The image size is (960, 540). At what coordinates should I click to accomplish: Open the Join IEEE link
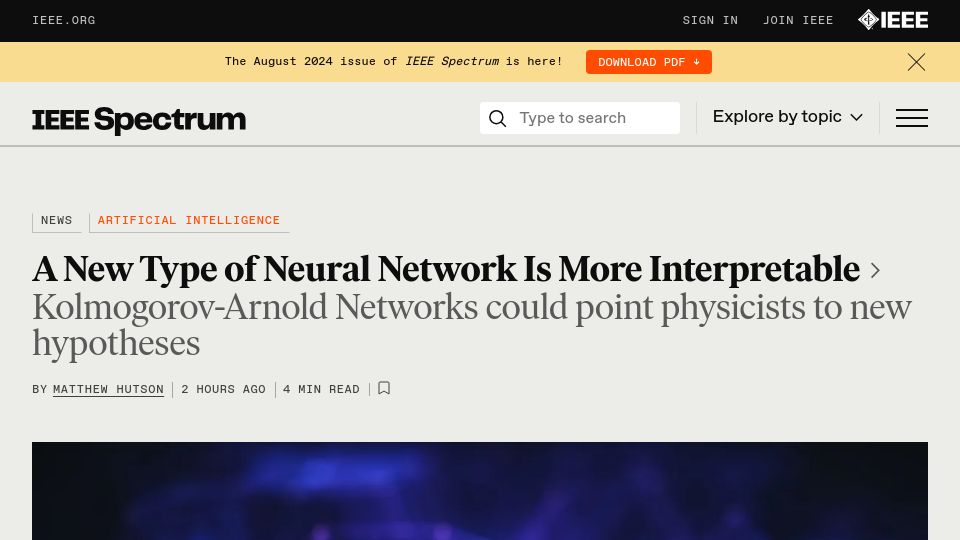pyautogui.click(x=798, y=20)
